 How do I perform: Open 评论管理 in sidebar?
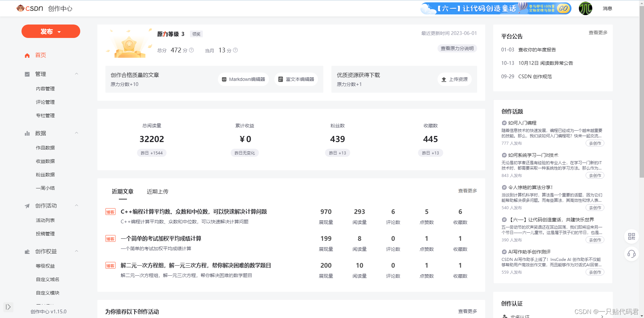click(x=45, y=102)
